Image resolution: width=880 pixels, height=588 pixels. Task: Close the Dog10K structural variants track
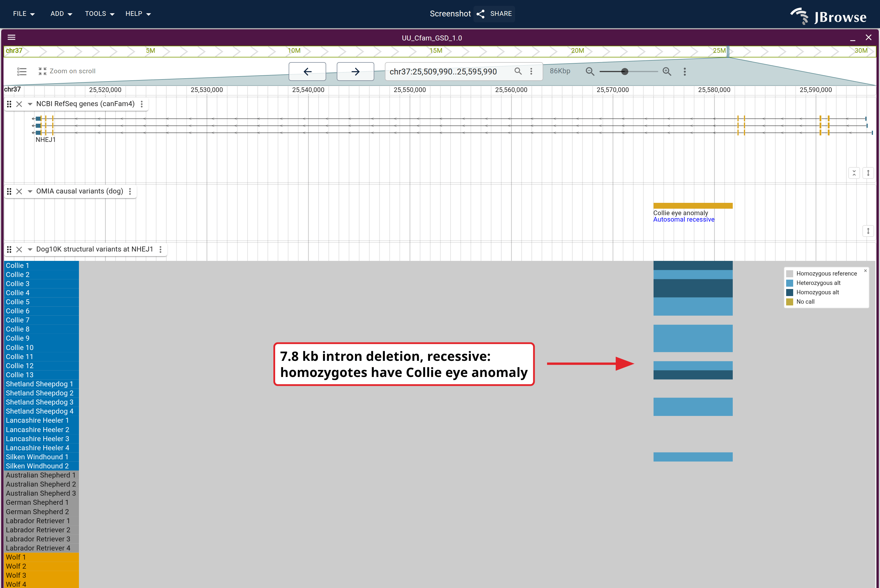pos(19,249)
